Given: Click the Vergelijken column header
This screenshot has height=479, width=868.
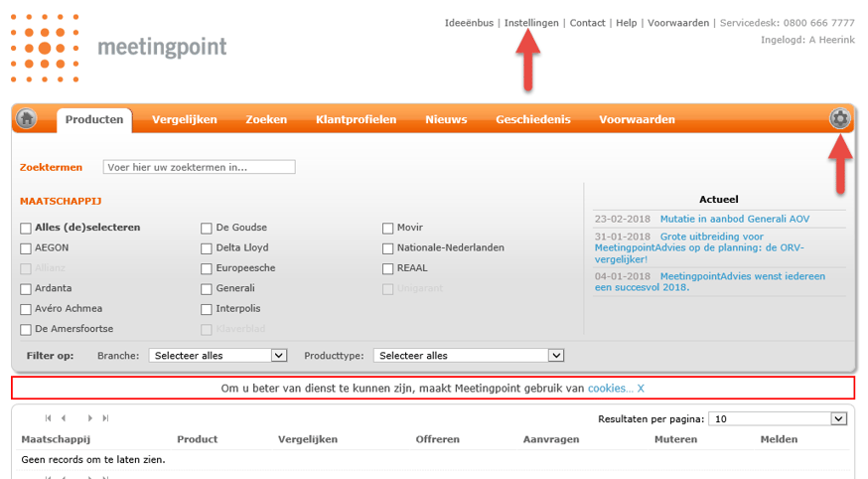Looking at the screenshot, I should (x=308, y=439).
